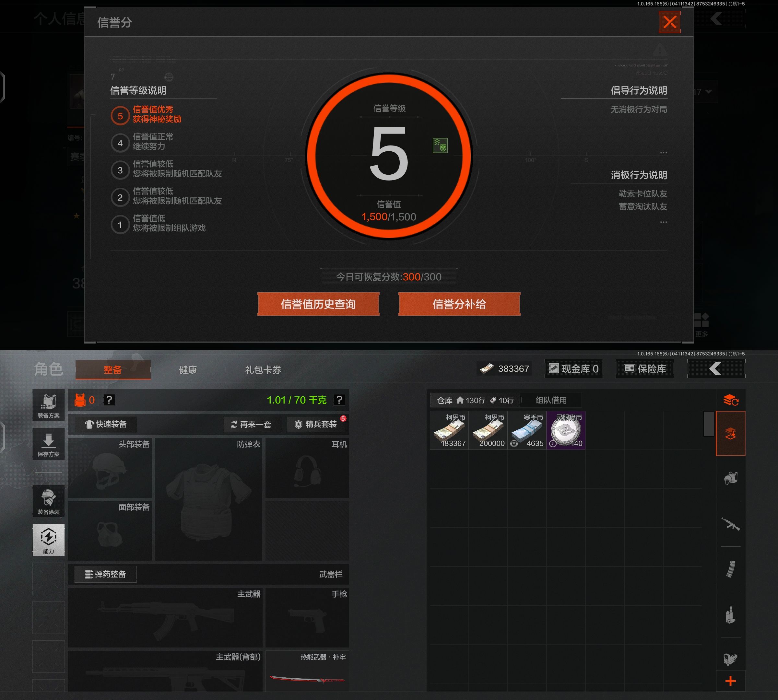778x700 pixels.
Task: Select the magazine category filter icon
Action: tap(730, 569)
